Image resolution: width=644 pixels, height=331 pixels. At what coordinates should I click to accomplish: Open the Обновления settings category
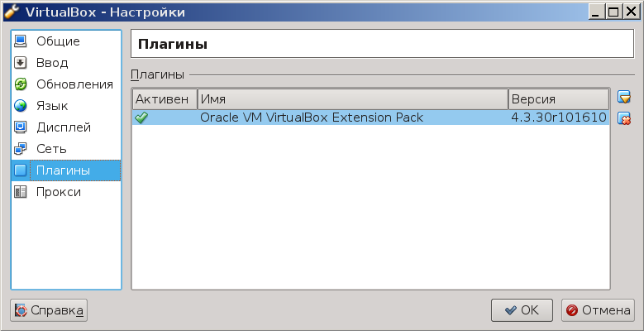(x=66, y=84)
